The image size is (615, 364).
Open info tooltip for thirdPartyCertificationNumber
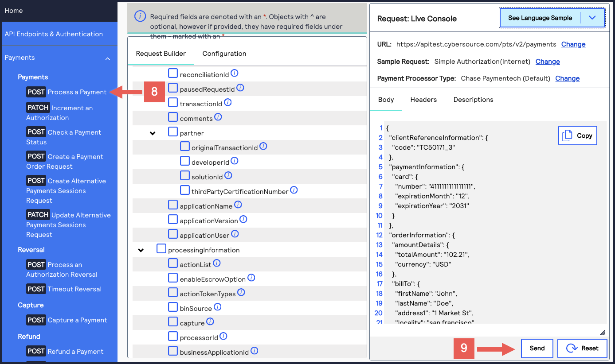coord(294,190)
